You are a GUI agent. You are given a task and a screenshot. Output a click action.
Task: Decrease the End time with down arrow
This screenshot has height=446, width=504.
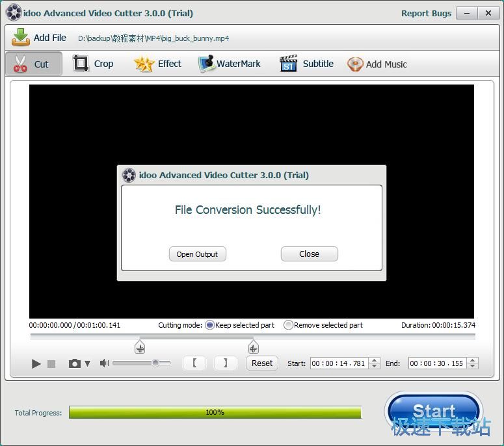473,366
